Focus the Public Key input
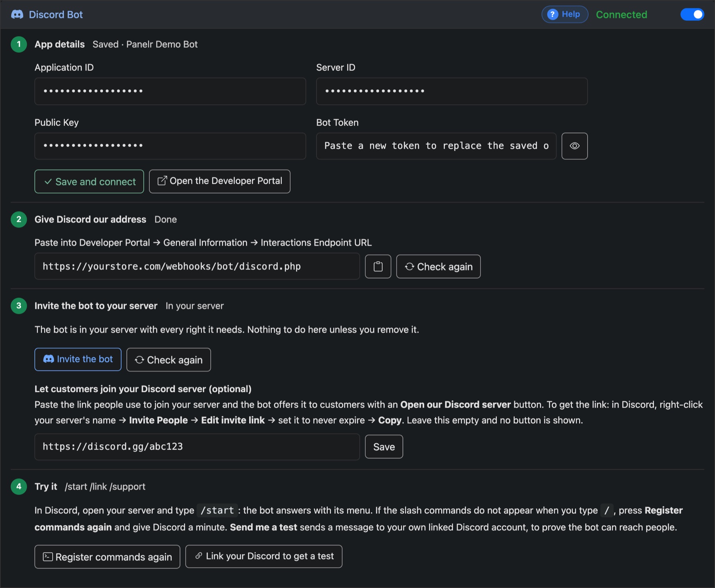Screen dimensions: 715x588 point(170,146)
